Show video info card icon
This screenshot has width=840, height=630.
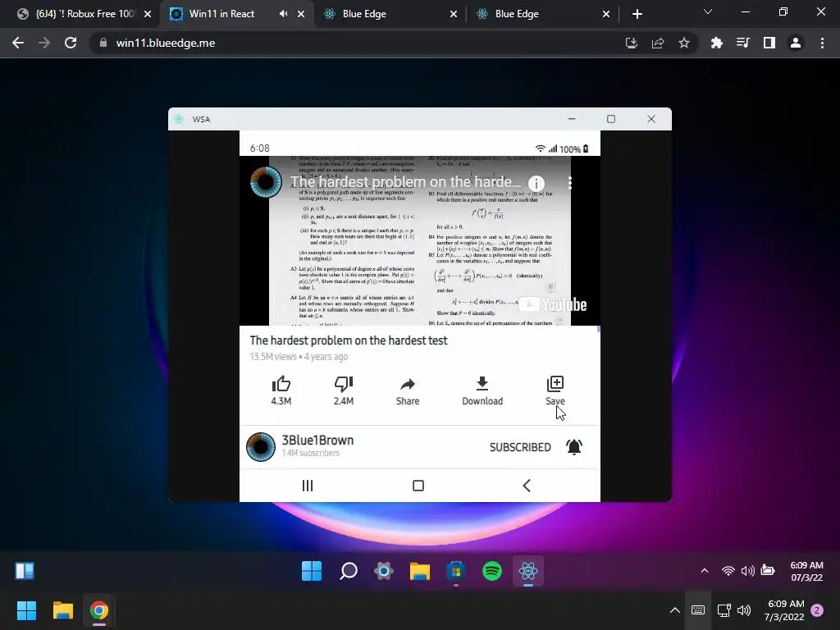(x=536, y=183)
